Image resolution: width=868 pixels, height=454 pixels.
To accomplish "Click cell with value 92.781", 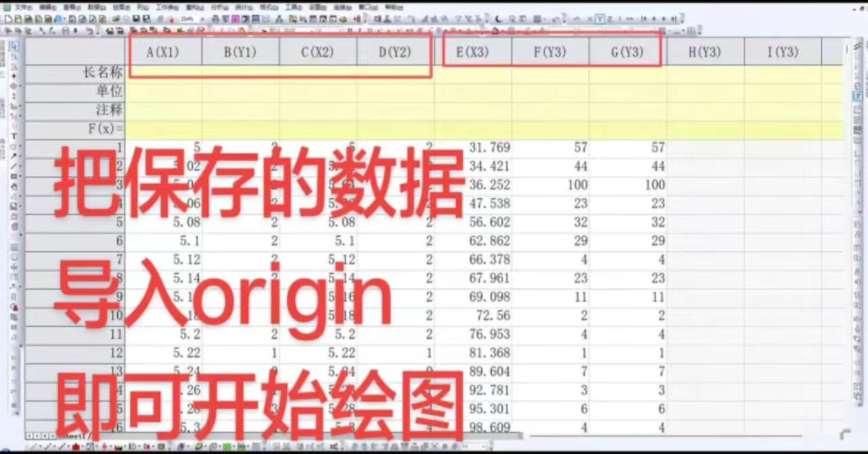I will pos(473,390).
